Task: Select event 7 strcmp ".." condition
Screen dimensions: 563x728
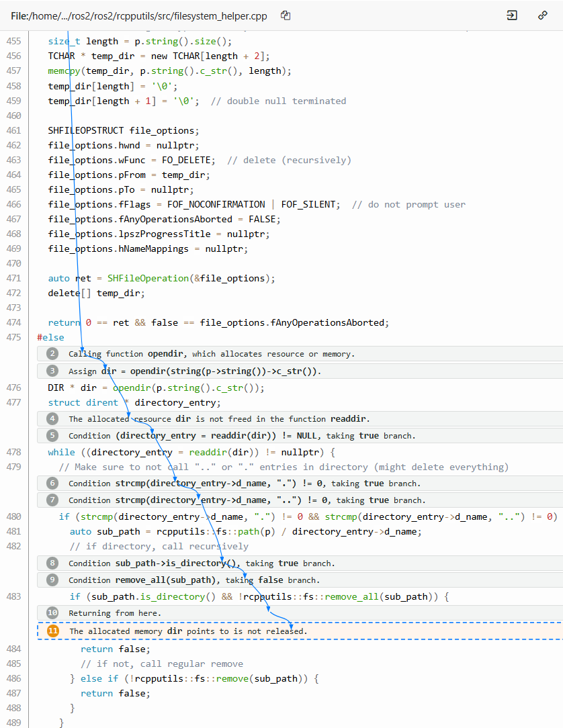Action: [300, 500]
